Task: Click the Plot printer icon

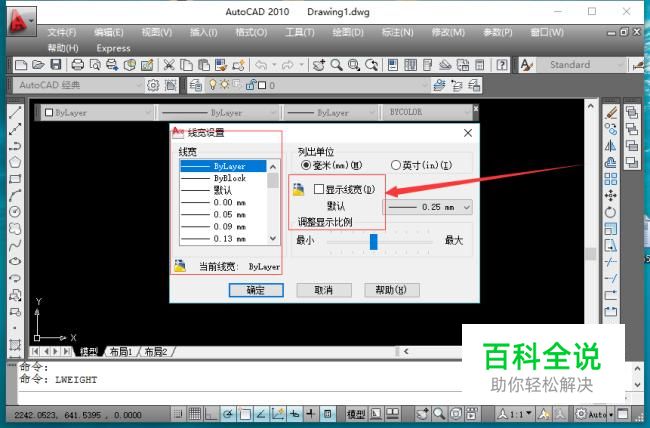Action: pyautogui.click(x=78, y=65)
